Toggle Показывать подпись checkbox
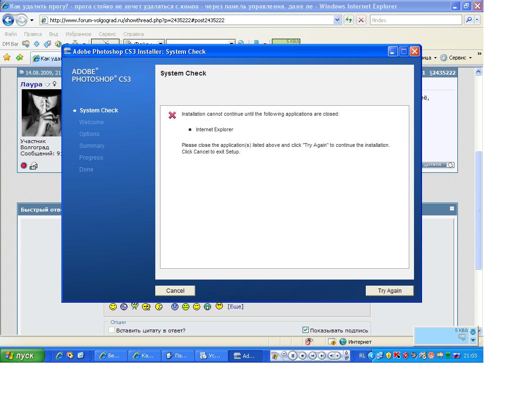This screenshot has height=399, width=532. click(x=305, y=330)
